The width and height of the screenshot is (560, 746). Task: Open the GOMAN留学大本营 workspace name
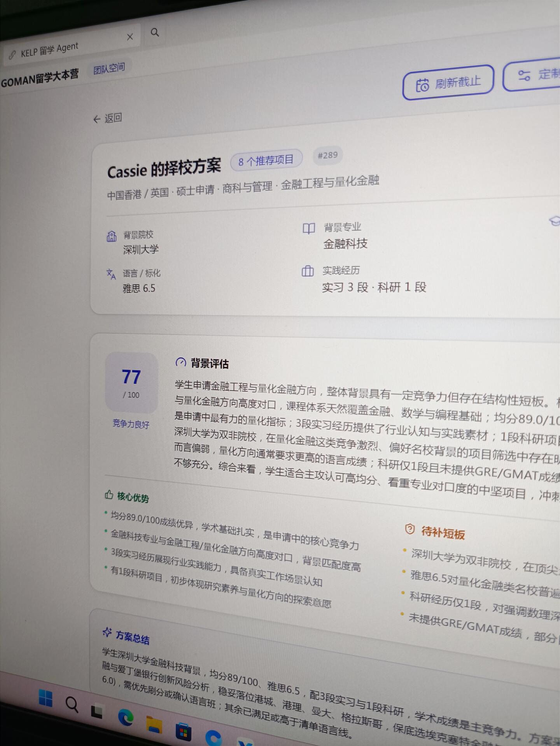[x=40, y=77]
